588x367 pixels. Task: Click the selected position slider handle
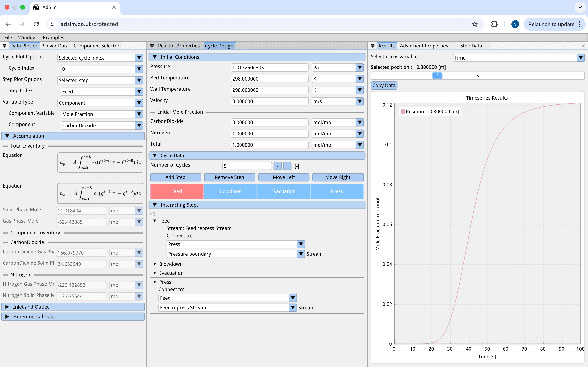pyautogui.click(x=437, y=76)
